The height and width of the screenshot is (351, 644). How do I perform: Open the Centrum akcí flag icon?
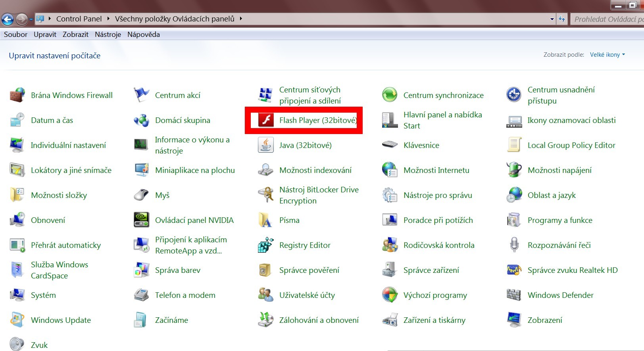tap(141, 95)
